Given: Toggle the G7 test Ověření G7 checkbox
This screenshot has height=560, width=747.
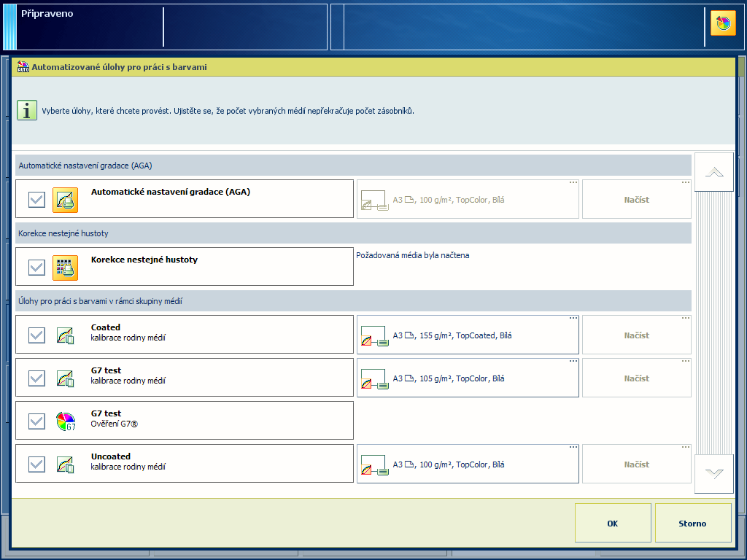Looking at the screenshot, I should click(x=36, y=421).
